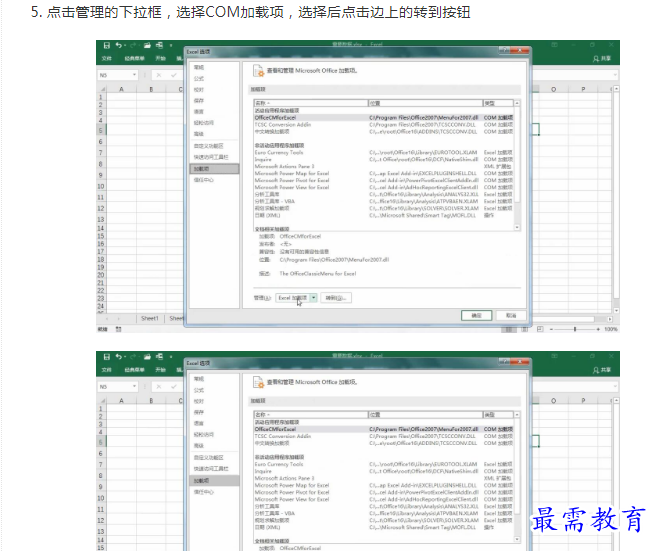This screenshot has width=654, height=551.
Task: Select 信任中心 in first options dialog sidebar
Action: click(x=204, y=180)
